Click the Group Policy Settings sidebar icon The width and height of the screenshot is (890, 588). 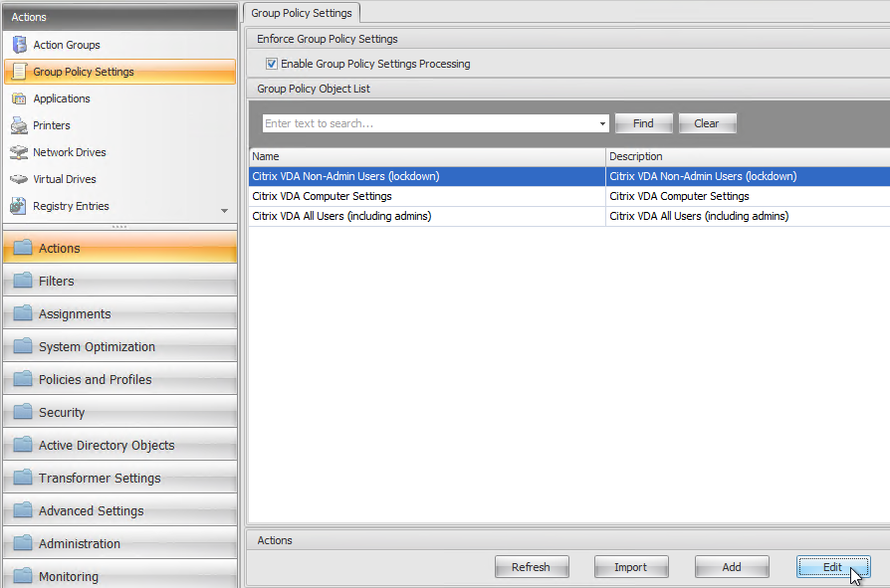point(19,72)
